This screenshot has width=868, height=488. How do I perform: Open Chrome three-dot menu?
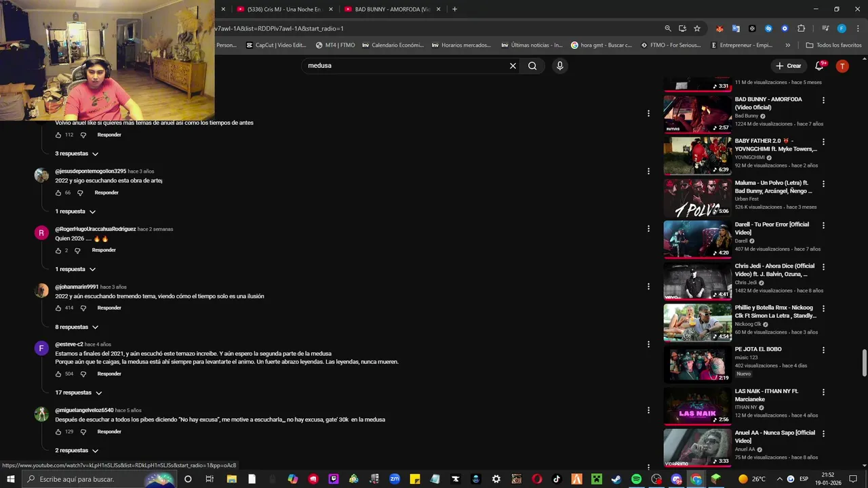(856, 28)
